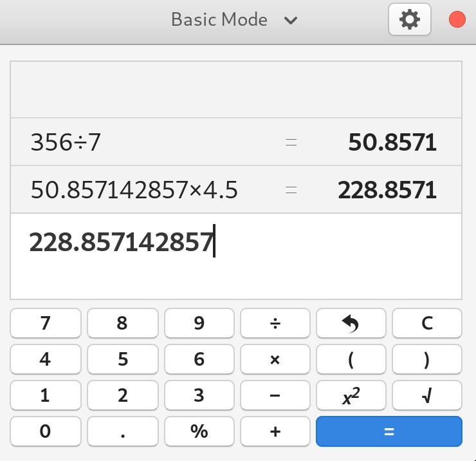
Task: Tap digit 3 on keypad
Action: [199, 395]
